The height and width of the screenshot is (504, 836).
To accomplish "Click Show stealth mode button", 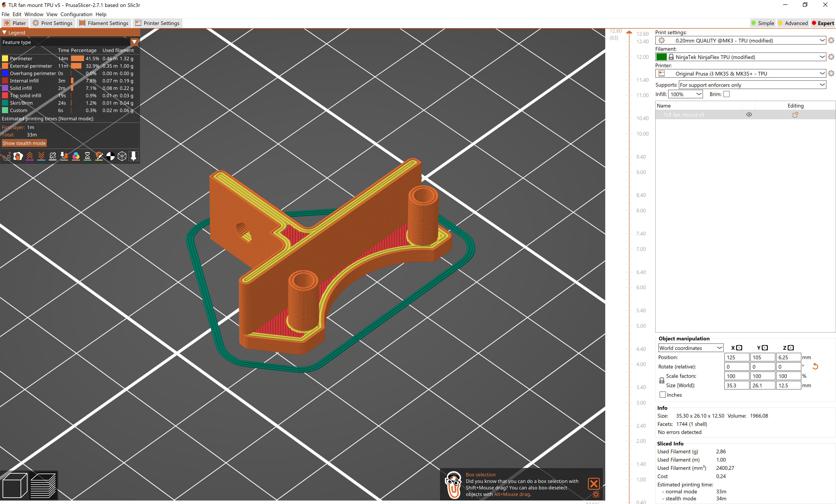I will click(x=24, y=143).
